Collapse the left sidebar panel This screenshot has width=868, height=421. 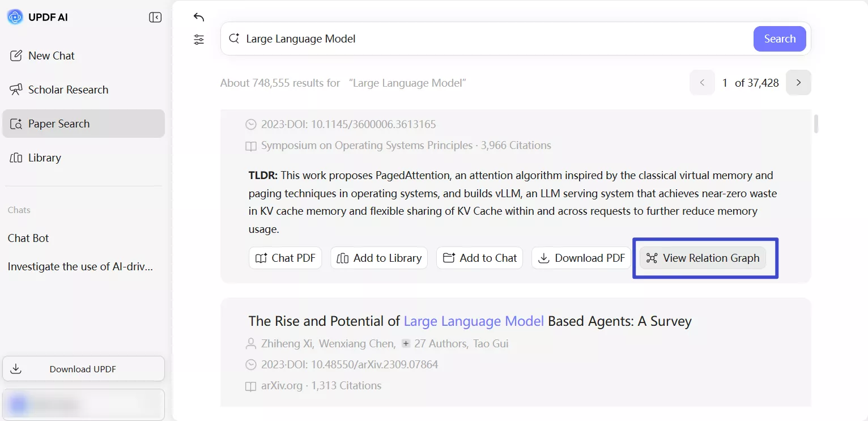(x=155, y=18)
